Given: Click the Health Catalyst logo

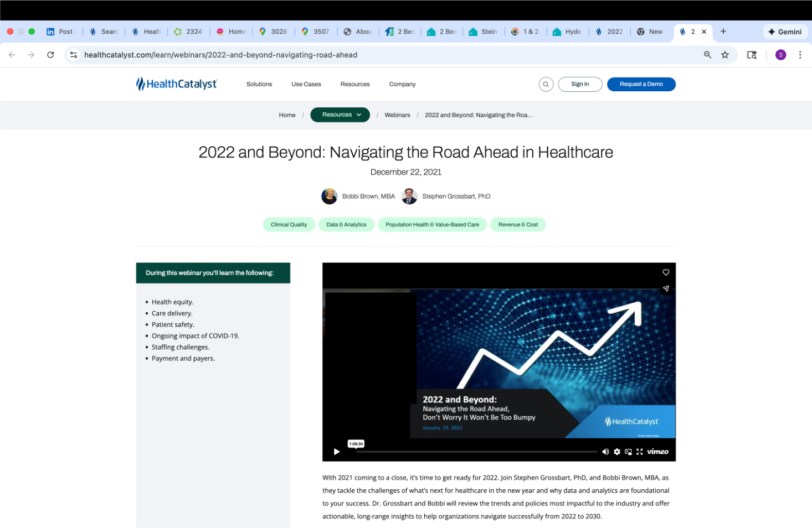Looking at the screenshot, I should point(177,84).
